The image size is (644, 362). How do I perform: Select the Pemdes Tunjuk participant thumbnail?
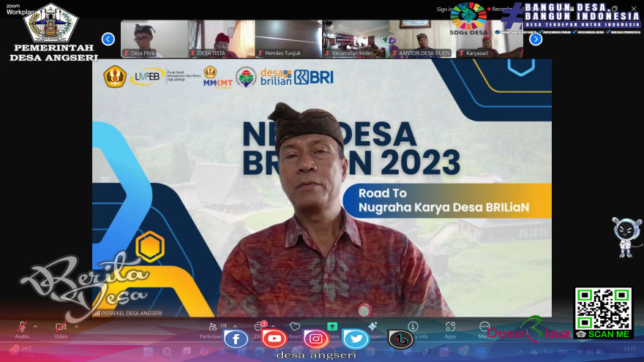[x=288, y=39]
